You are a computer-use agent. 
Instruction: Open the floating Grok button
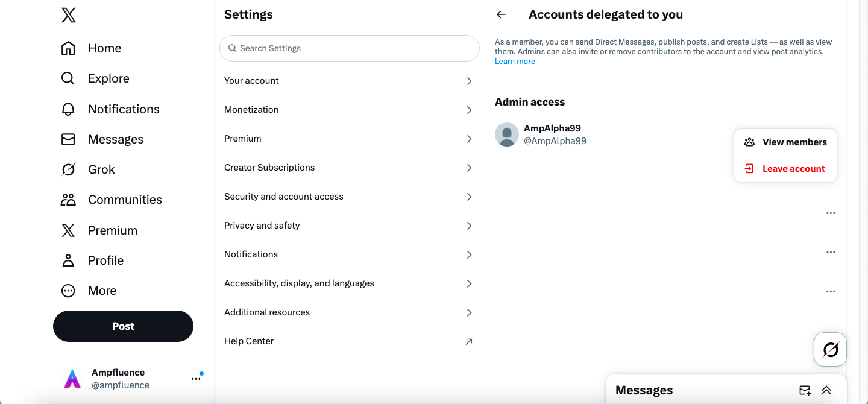(830, 349)
